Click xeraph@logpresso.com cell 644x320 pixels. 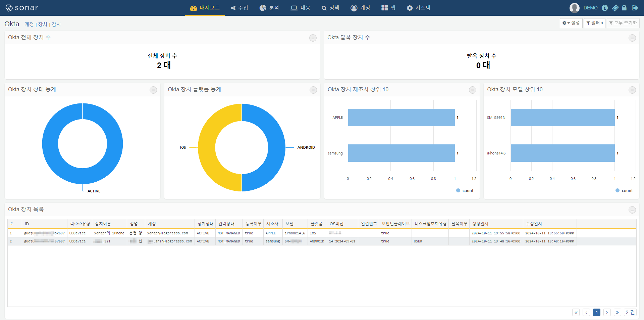[170, 233]
